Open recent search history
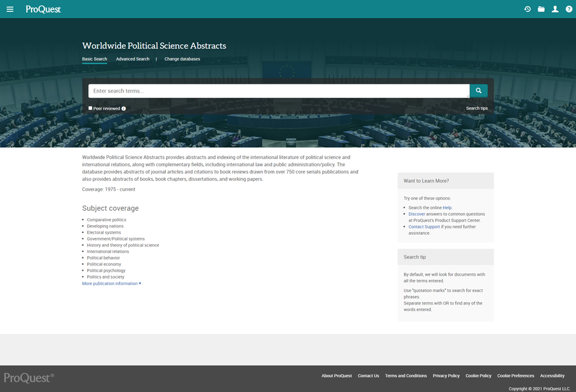Viewport: 576px width, 392px height. tap(527, 9)
